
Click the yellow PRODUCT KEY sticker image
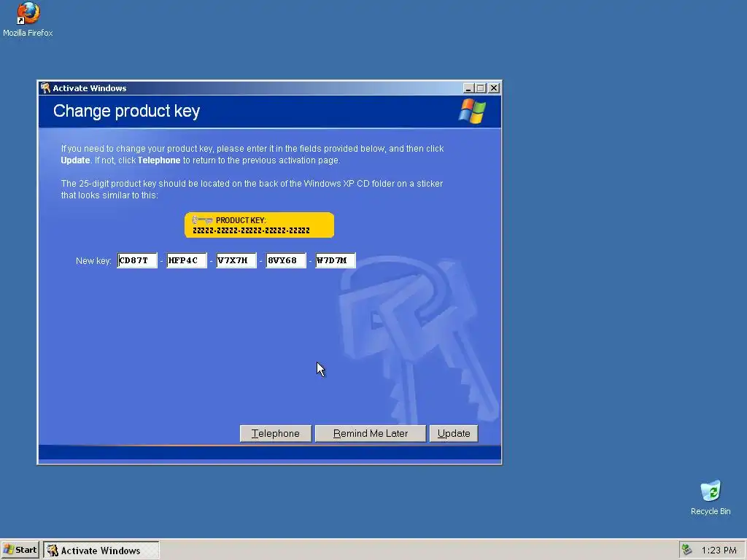(x=259, y=225)
